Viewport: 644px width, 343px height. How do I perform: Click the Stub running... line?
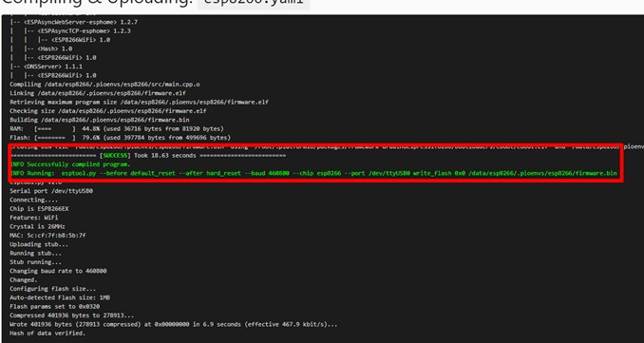36,262
